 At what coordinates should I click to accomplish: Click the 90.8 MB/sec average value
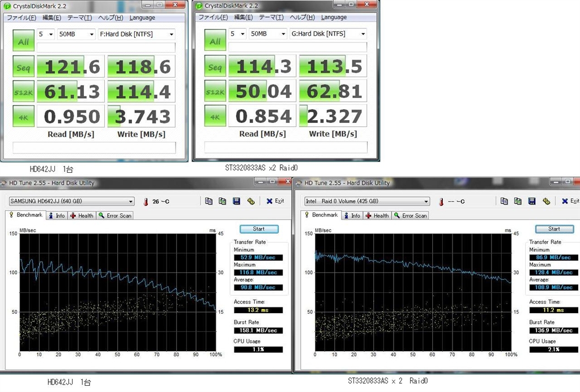click(258, 287)
